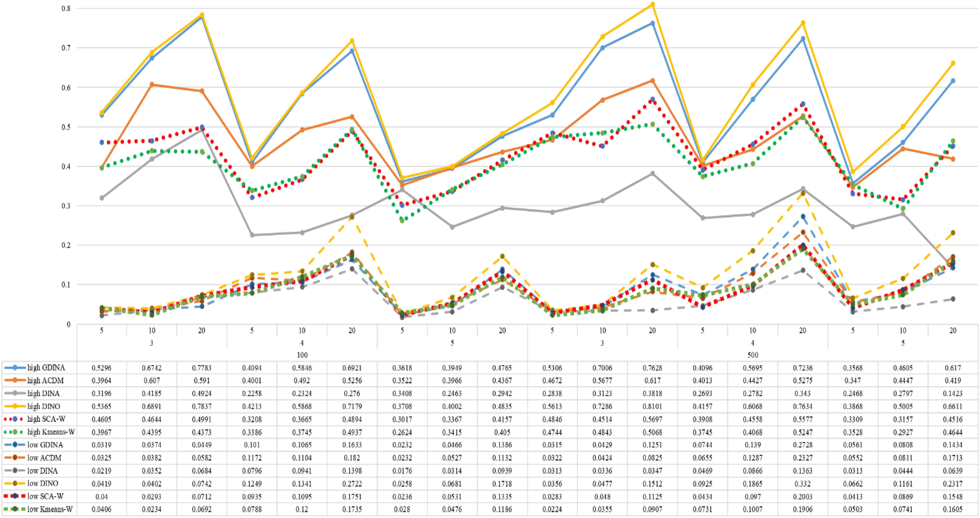
Task: Click the cell value 0.5697
Action: click(652, 419)
